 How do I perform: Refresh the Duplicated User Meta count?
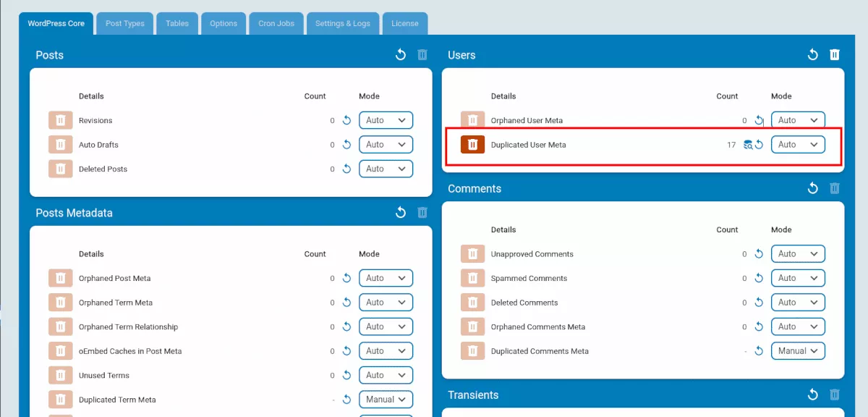click(x=759, y=145)
